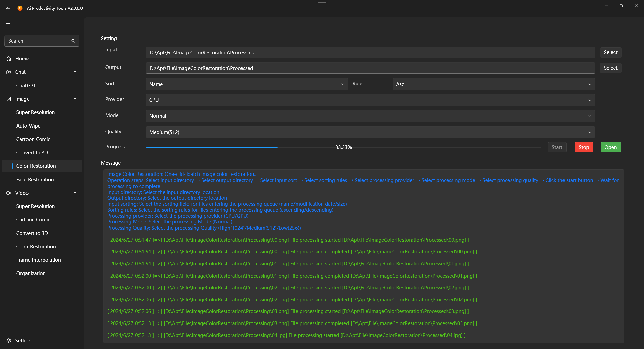Click Select button for Input directory

610,52
